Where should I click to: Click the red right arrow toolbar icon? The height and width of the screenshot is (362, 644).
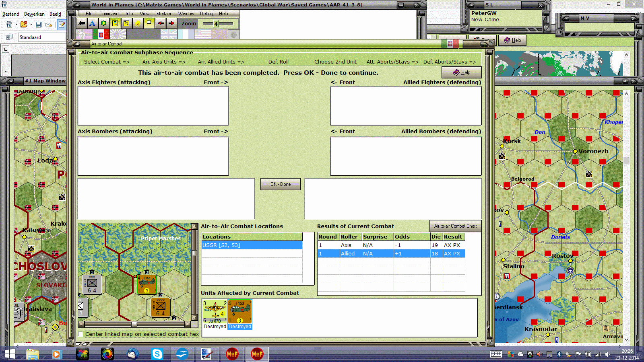(171, 23)
